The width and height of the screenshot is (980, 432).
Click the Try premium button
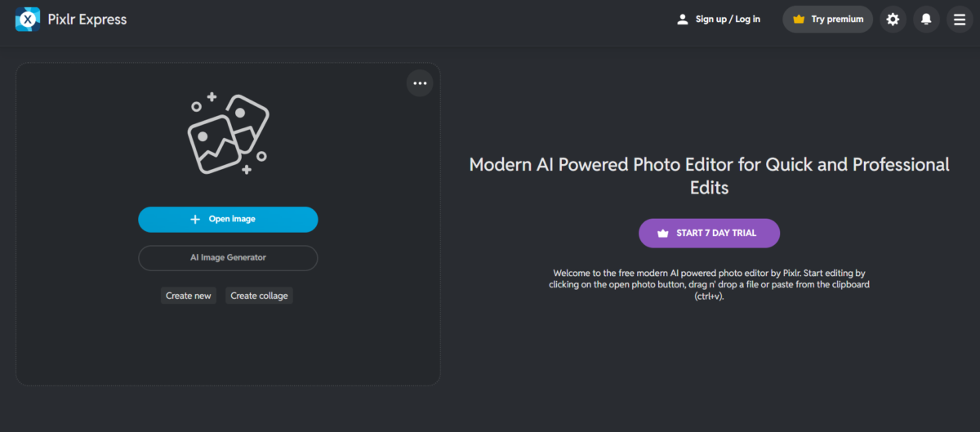[828, 20]
